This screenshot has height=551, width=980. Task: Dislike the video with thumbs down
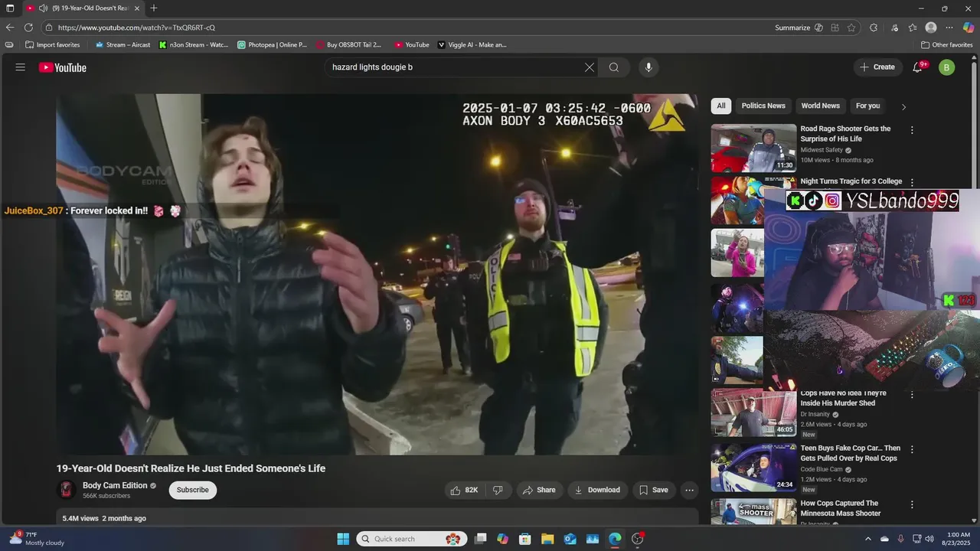[x=498, y=490]
